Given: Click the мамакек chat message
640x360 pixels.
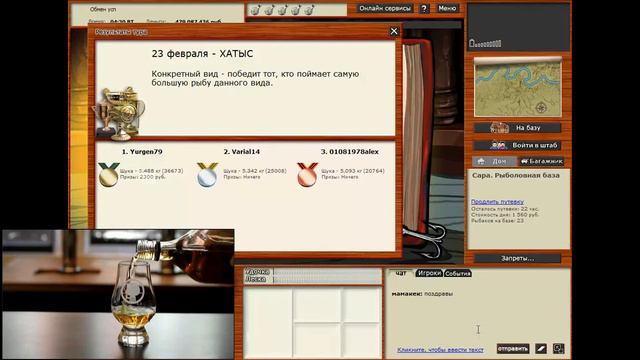Looking at the screenshot, I should pyautogui.click(x=422, y=293).
